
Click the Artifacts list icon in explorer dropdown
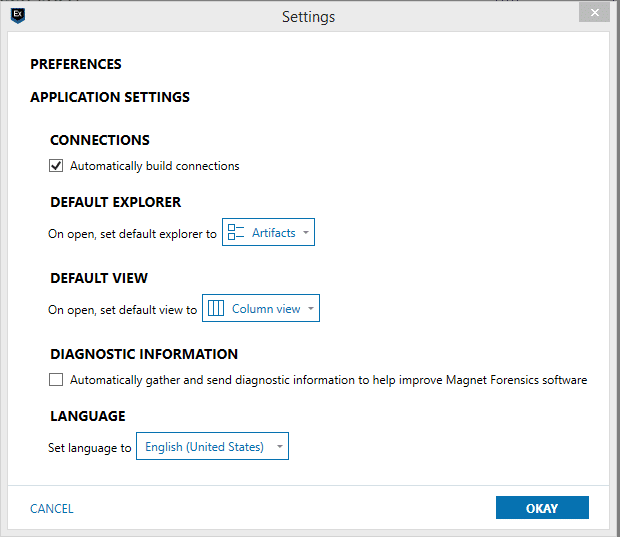coord(236,232)
